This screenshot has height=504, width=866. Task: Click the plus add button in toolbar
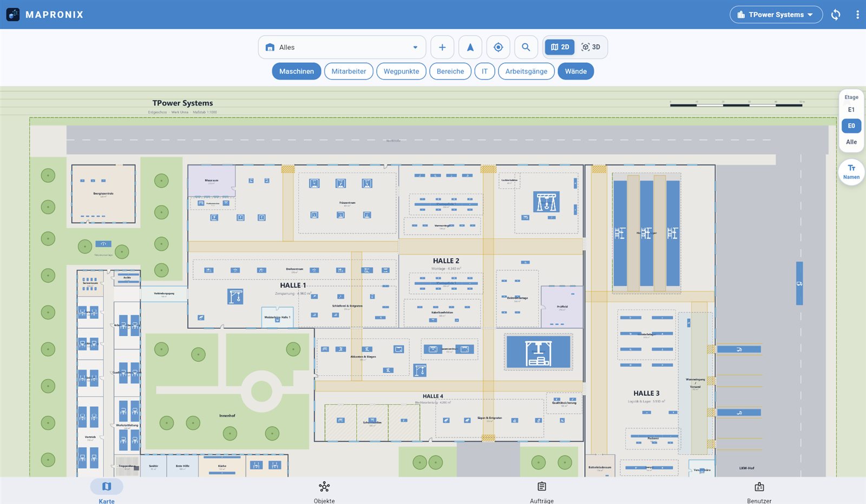point(442,47)
